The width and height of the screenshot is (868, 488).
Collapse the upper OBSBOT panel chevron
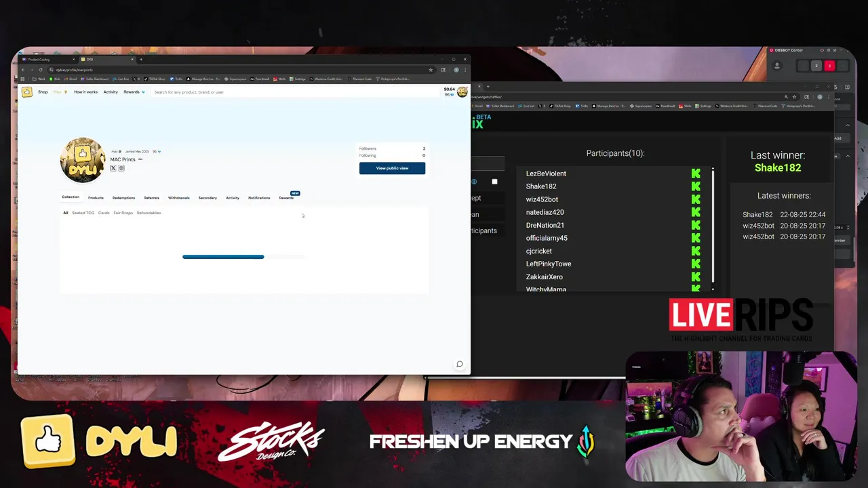848,125
